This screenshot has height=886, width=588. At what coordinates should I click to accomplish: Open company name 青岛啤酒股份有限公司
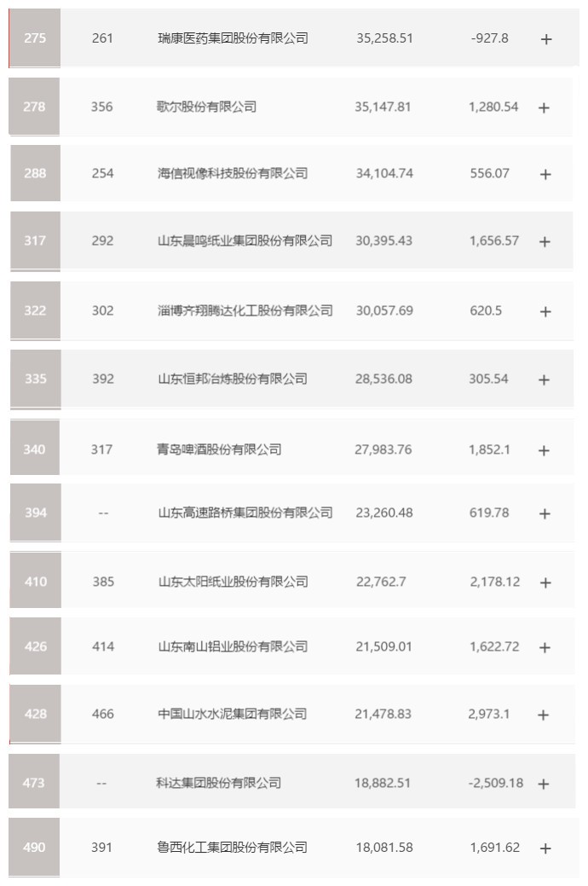[219, 449]
